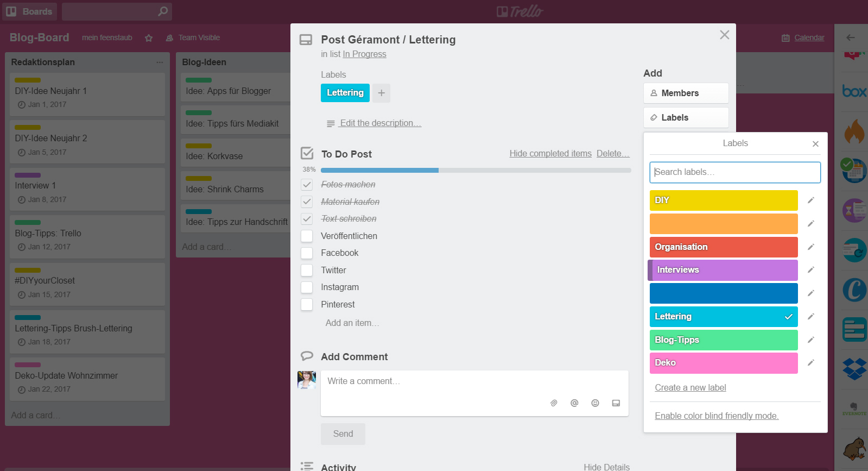
Task: Select the Labels option in Add menu
Action: 686,118
